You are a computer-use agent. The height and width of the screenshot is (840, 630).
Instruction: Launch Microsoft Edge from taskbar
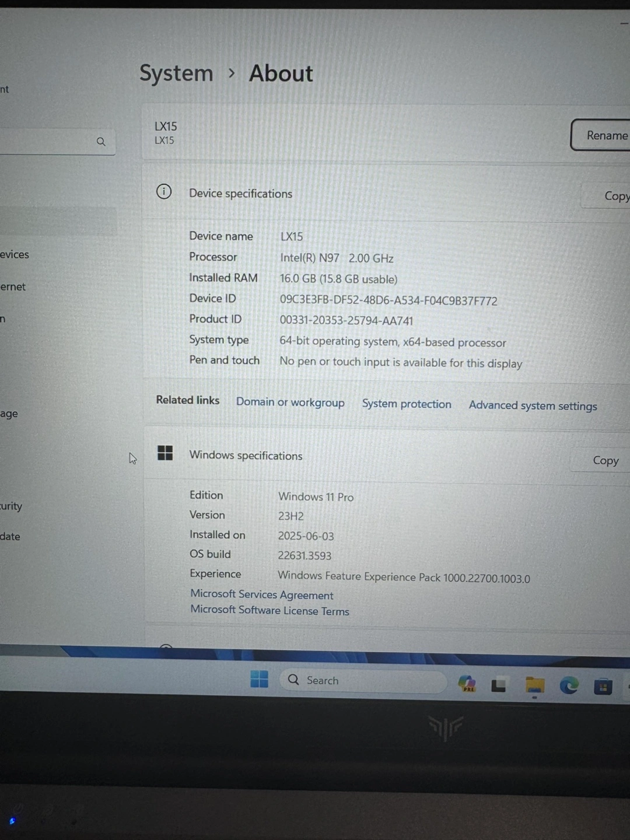point(569,685)
